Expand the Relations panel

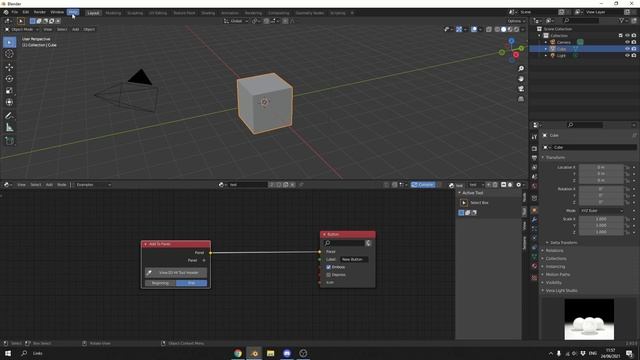[553, 251]
